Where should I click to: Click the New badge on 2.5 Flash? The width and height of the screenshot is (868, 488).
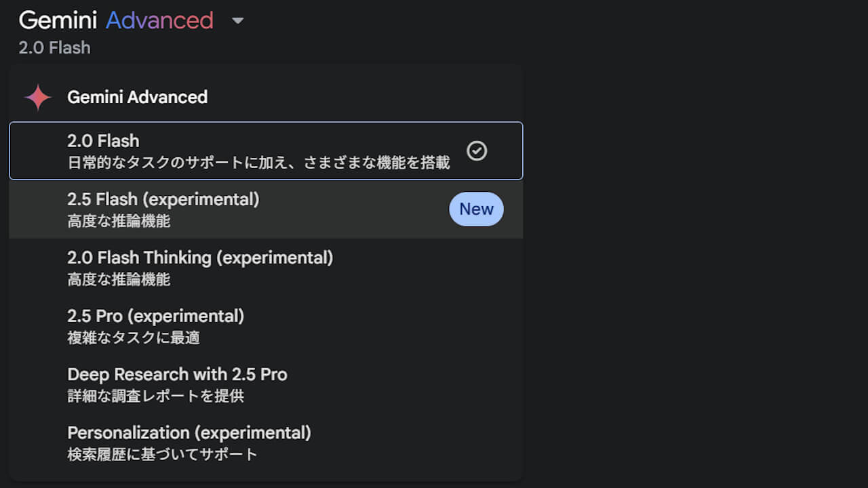(476, 209)
